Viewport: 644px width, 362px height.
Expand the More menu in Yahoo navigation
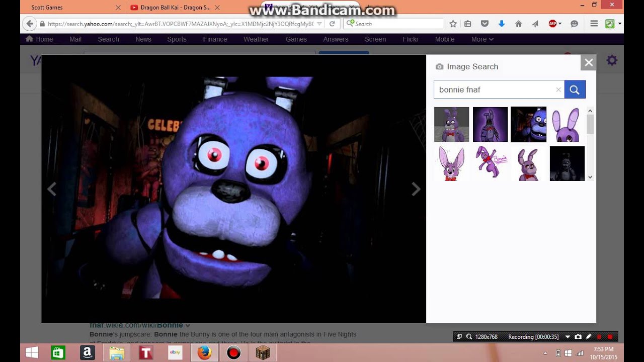pyautogui.click(x=482, y=39)
